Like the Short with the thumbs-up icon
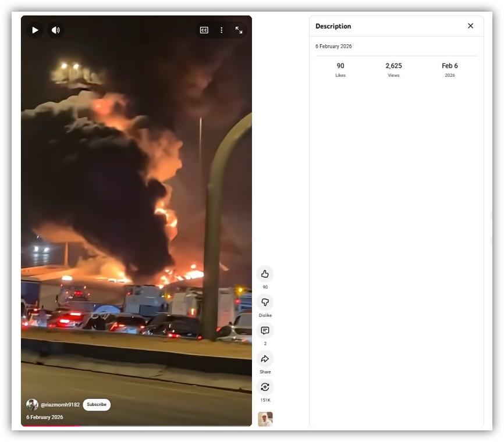504x442 pixels. coord(265,274)
